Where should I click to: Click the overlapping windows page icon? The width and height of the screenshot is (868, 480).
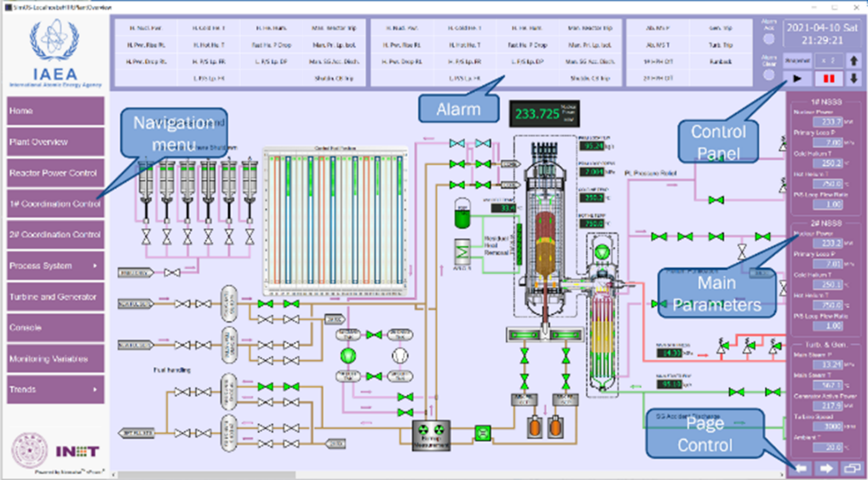click(853, 468)
